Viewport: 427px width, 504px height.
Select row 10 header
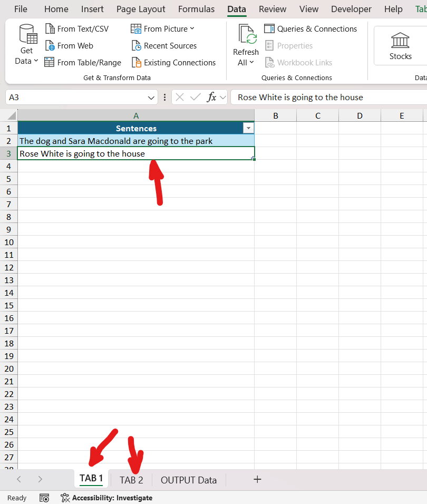pyautogui.click(x=8, y=242)
